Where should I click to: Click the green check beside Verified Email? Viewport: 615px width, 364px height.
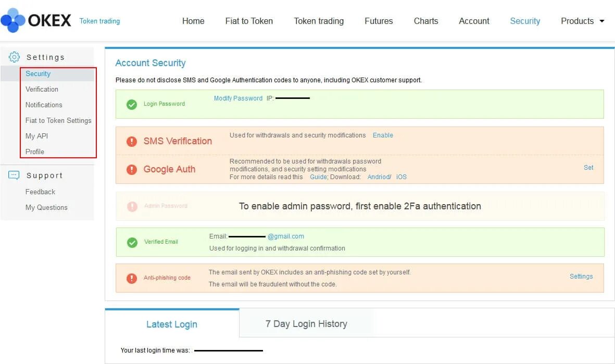click(x=132, y=242)
